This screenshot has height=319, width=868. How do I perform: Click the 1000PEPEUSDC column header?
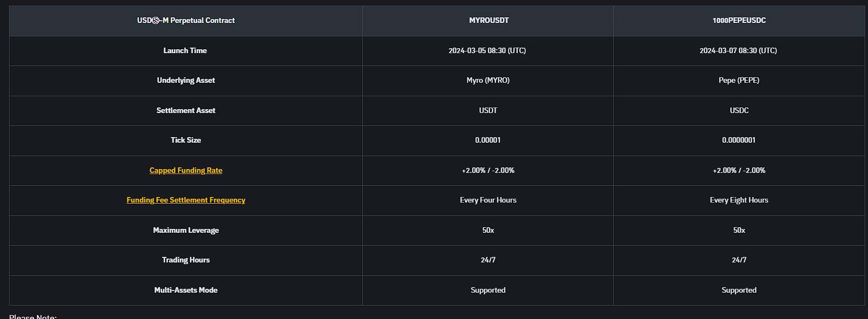739,21
